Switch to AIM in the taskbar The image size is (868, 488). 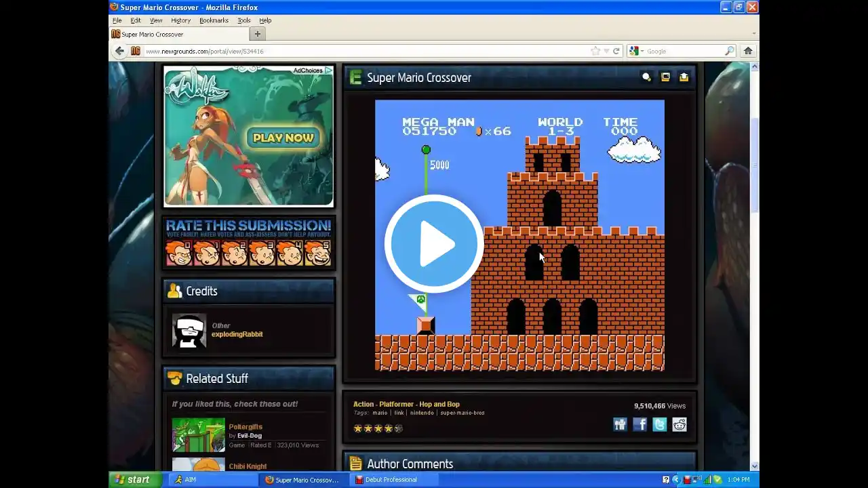[212, 480]
